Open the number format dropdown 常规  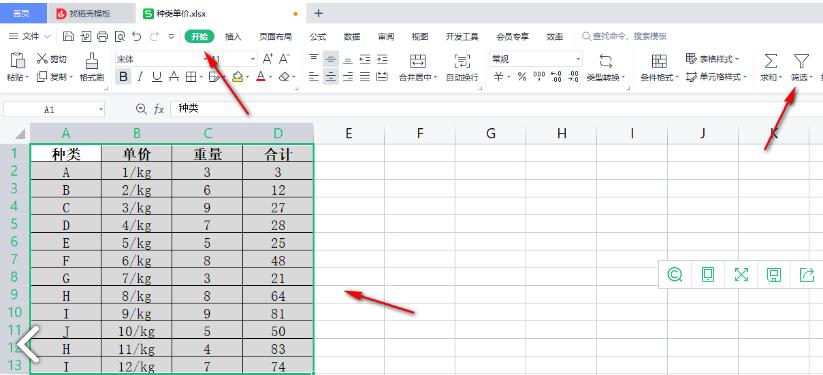(x=578, y=59)
